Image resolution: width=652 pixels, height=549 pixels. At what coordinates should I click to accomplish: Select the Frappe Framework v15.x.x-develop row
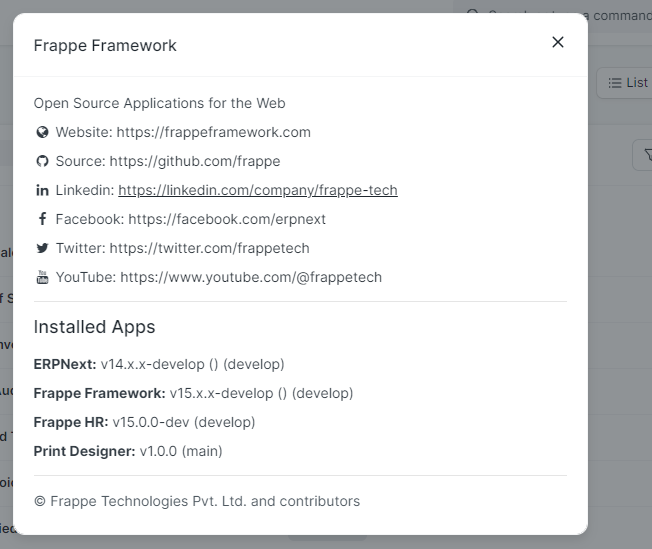click(x=193, y=393)
